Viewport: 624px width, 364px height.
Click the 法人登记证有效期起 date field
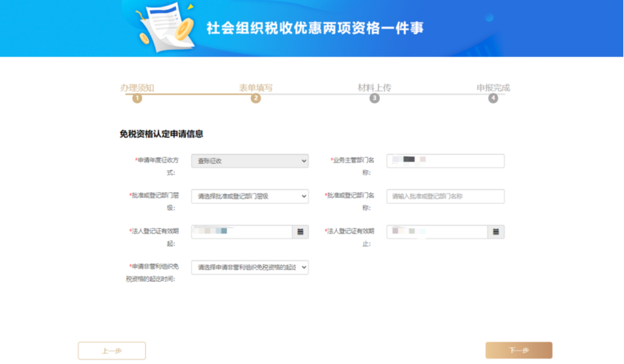coord(241,232)
